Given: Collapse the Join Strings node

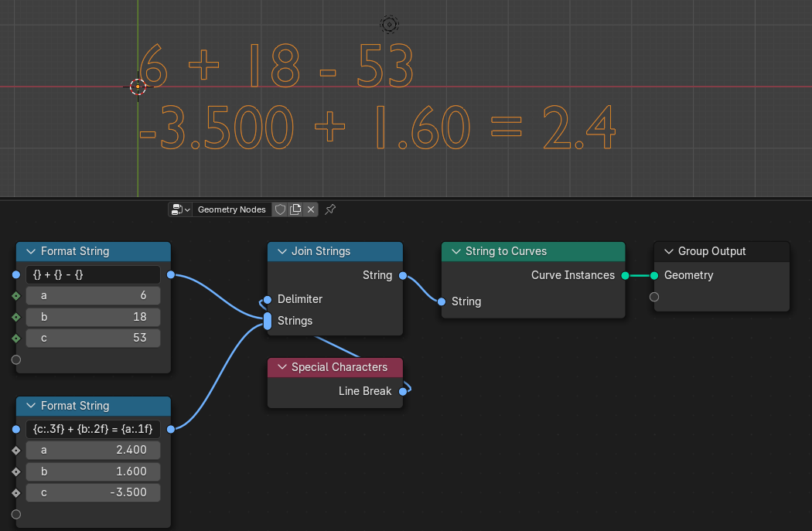Looking at the screenshot, I should [x=281, y=251].
